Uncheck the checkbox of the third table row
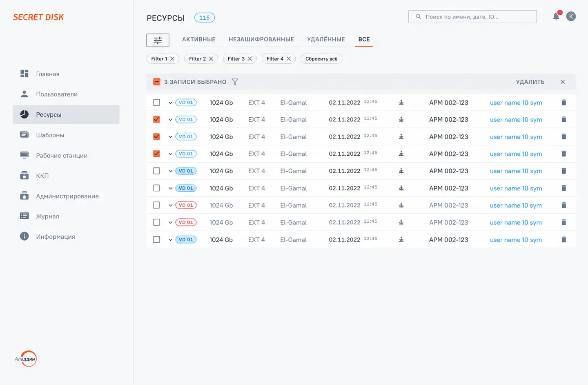This screenshot has height=385, width=588. pos(156,137)
